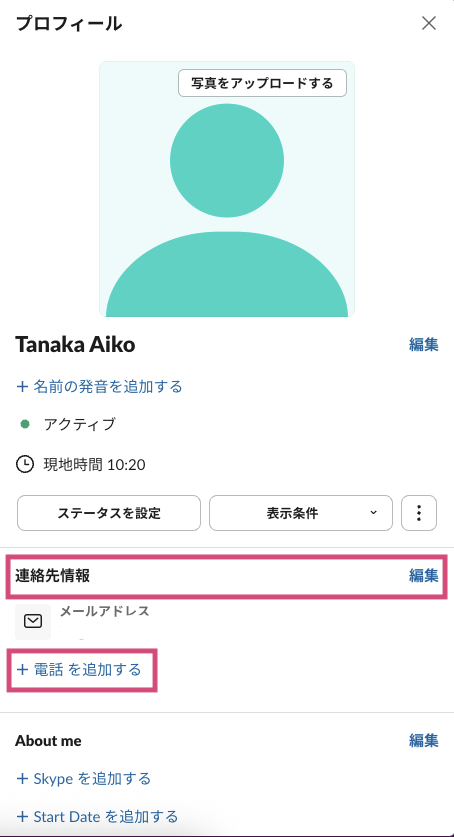Edit the About me section
The width and height of the screenshot is (454, 837).
tap(424, 740)
